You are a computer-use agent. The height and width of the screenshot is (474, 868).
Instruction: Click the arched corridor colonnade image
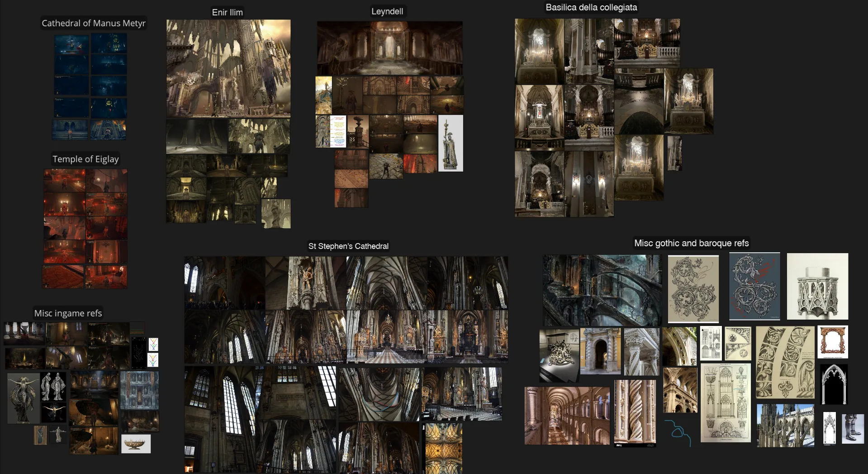click(x=567, y=416)
